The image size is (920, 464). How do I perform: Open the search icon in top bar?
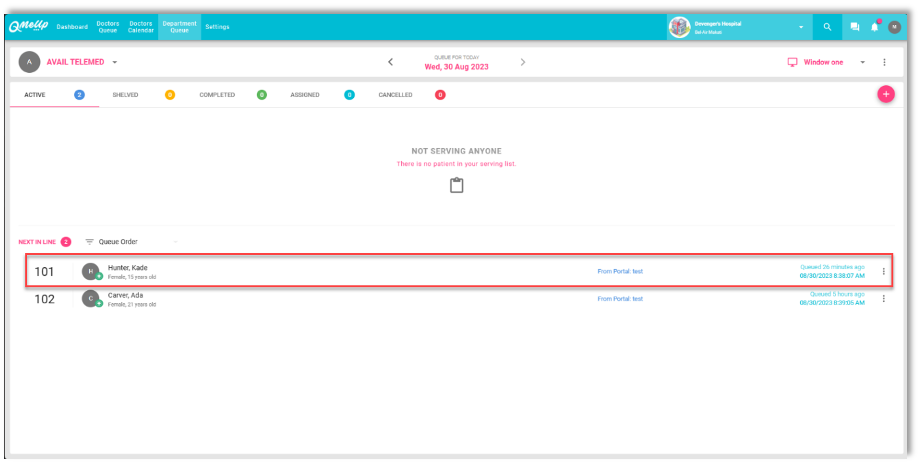(x=827, y=27)
